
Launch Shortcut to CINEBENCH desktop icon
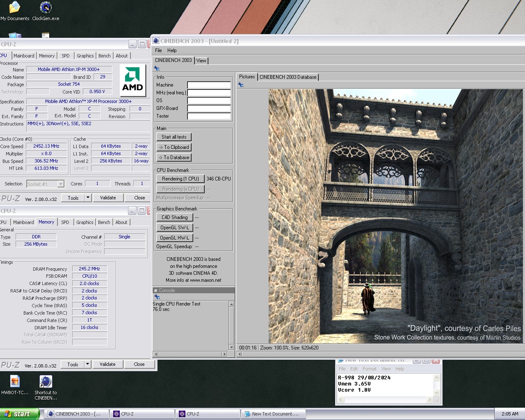[46, 388]
